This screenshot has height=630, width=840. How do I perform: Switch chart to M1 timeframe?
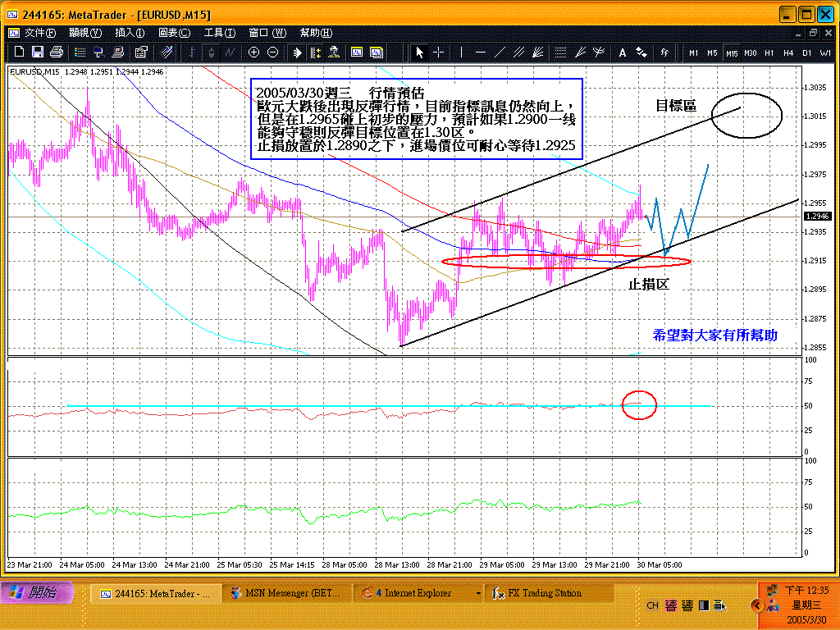694,52
